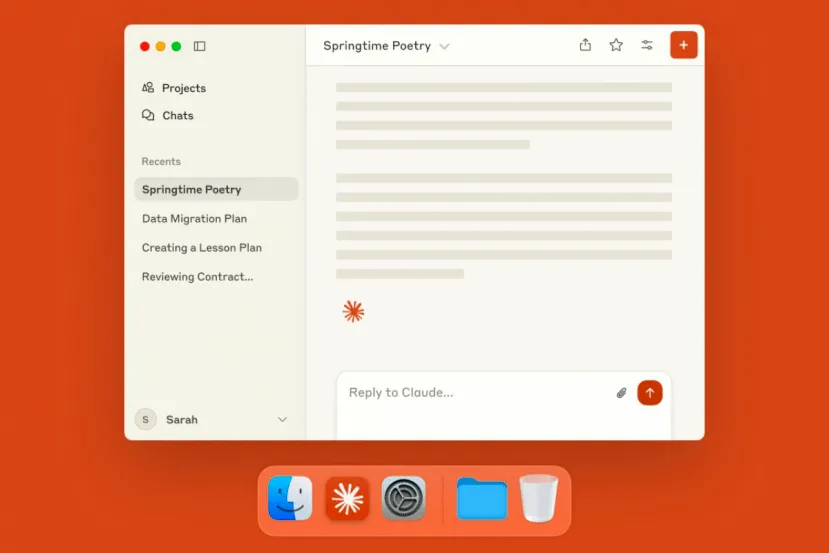Open Finder from the dock
The width and height of the screenshot is (829, 553).
(x=290, y=498)
